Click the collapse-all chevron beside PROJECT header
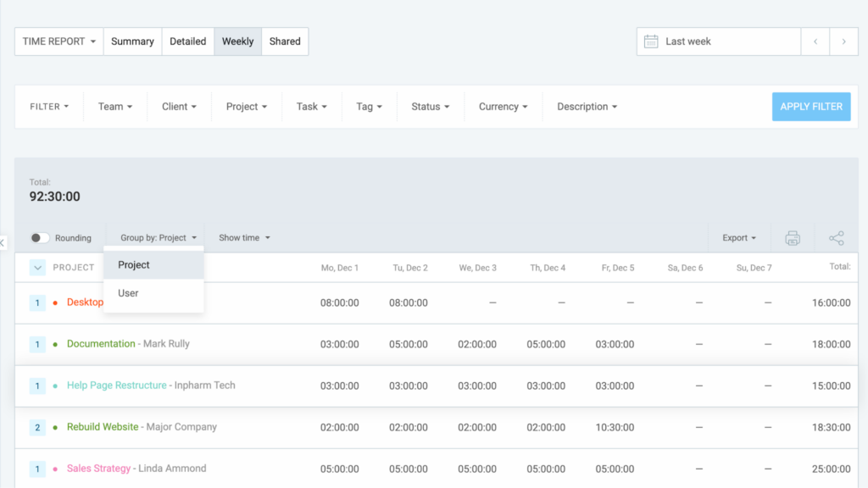Image resolution: width=868 pixels, height=488 pixels. pyautogui.click(x=37, y=268)
